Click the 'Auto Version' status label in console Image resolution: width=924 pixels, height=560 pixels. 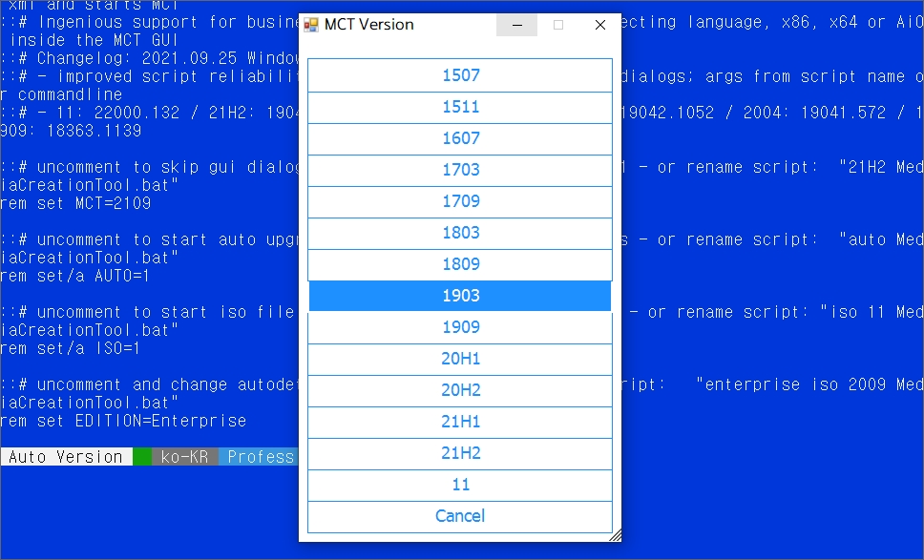(66, 457)
